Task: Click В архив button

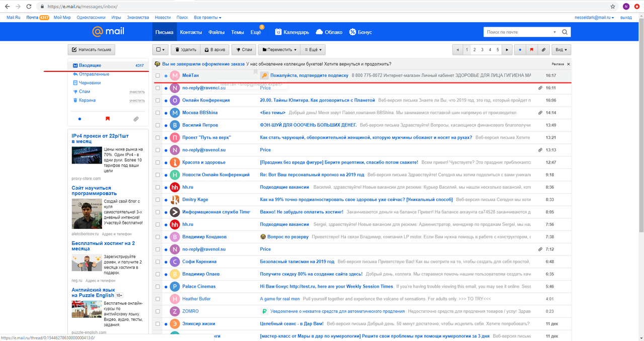Action: pos(215,50)
